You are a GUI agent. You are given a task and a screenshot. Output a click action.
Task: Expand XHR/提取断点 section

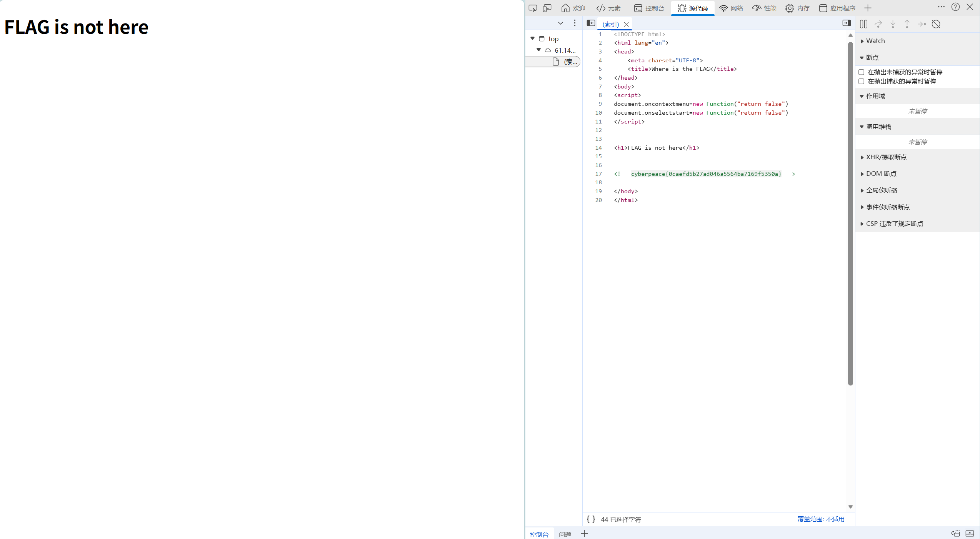click(x=886, y=157)
